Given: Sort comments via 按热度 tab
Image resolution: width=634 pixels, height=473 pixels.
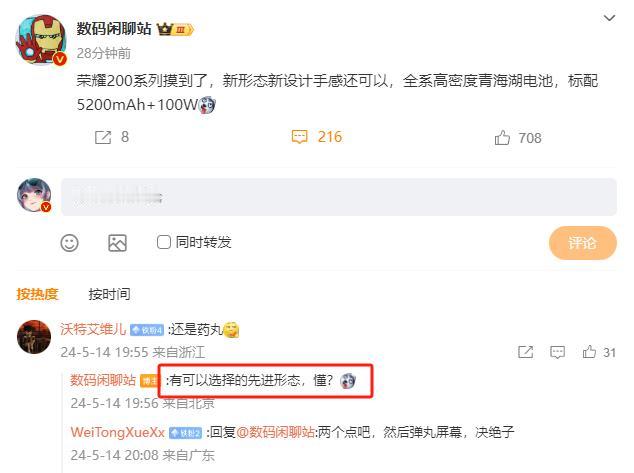Looking at the screenshot, I should pos(38,294).
